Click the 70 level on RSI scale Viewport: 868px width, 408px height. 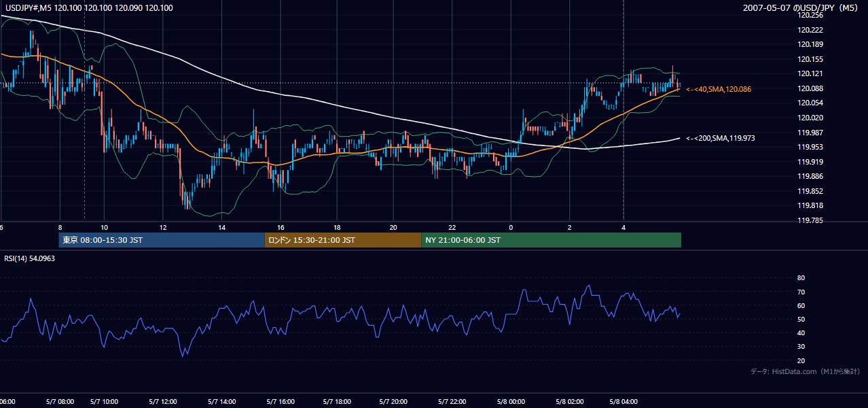[801, 292]
